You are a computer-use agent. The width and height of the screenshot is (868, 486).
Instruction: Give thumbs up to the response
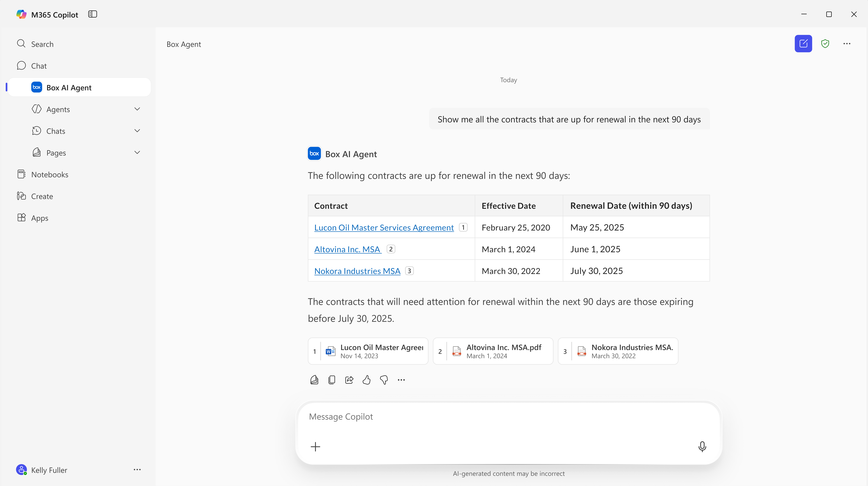[367, 380]
